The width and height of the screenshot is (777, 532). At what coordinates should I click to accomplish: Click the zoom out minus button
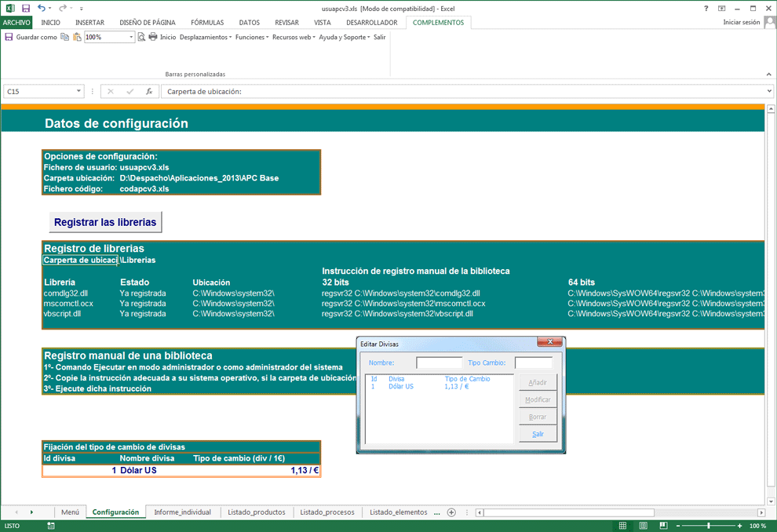(678, 526)
